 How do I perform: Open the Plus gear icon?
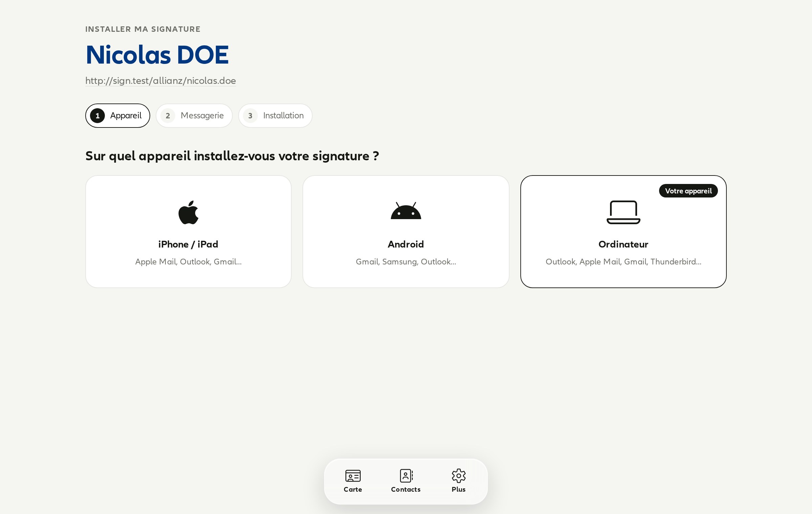459,475
